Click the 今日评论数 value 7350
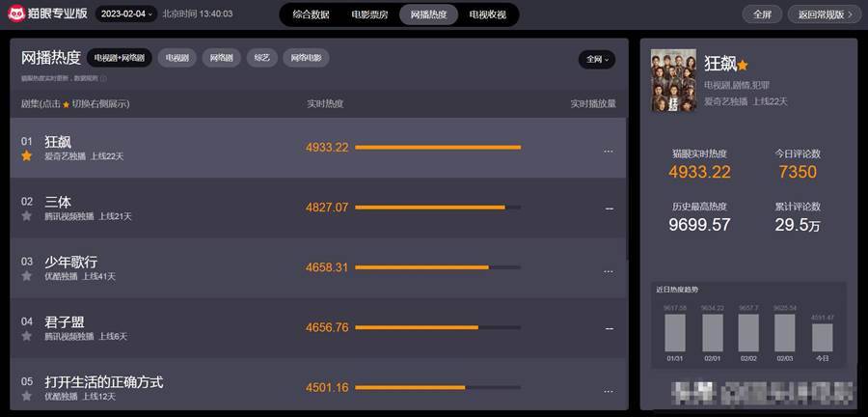 (798, 172)
